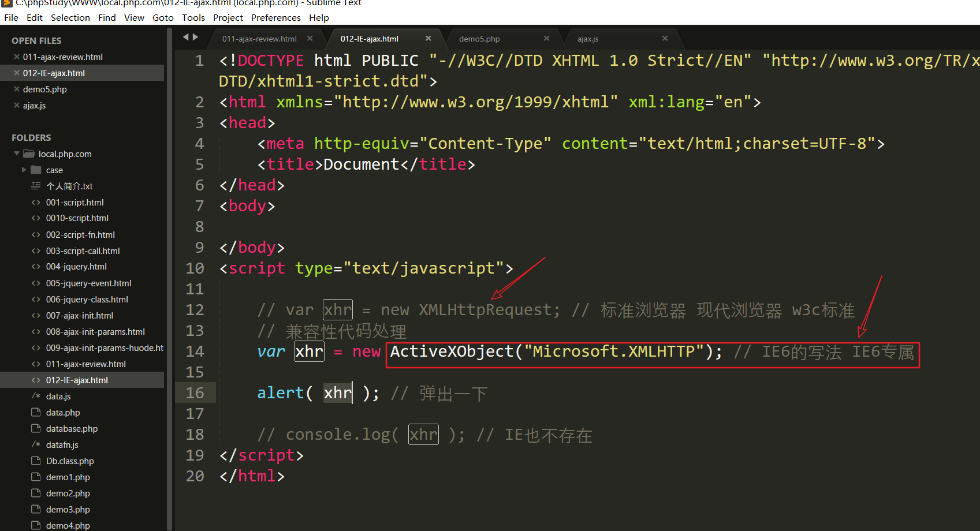Close the ajax.js editor tab

point(665,39)
